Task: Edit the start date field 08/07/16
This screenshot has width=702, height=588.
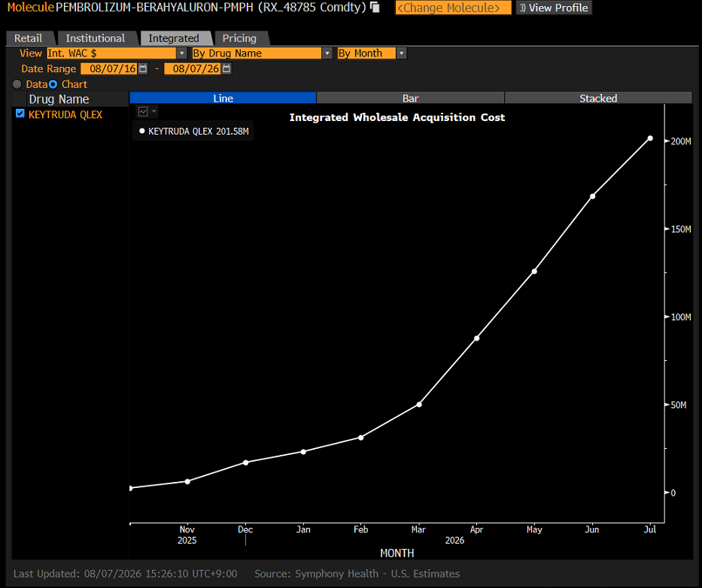Action: (109, 68)
